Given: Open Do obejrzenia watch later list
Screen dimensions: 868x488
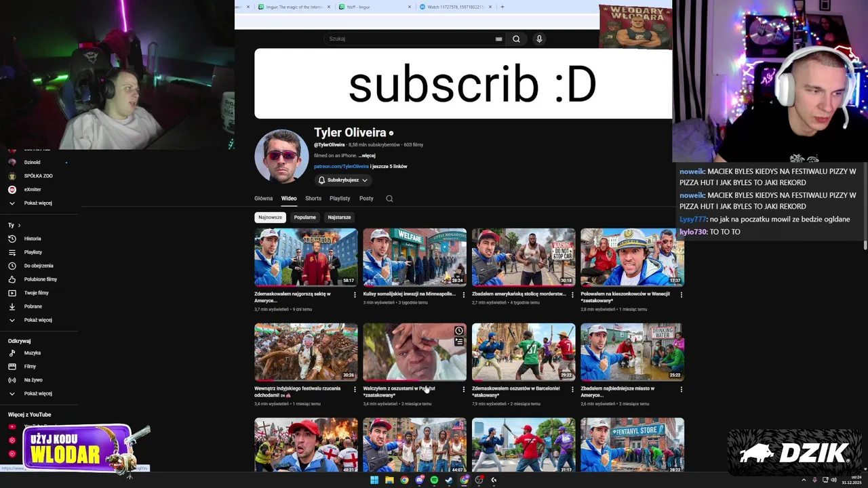Looking at the screenshot, I should point(38,266).
